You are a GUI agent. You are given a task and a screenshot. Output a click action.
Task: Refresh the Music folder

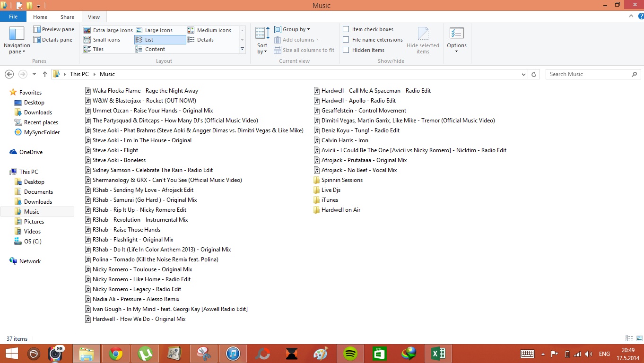534,74
